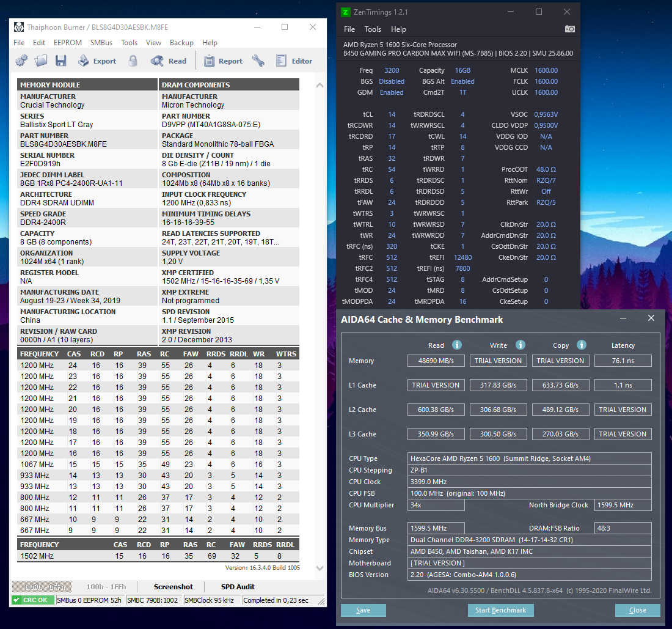Open the Thaiphoon Tools menu
Image resolution: width=672 pixels, height=629 pixels.
[x=129, y=42]
